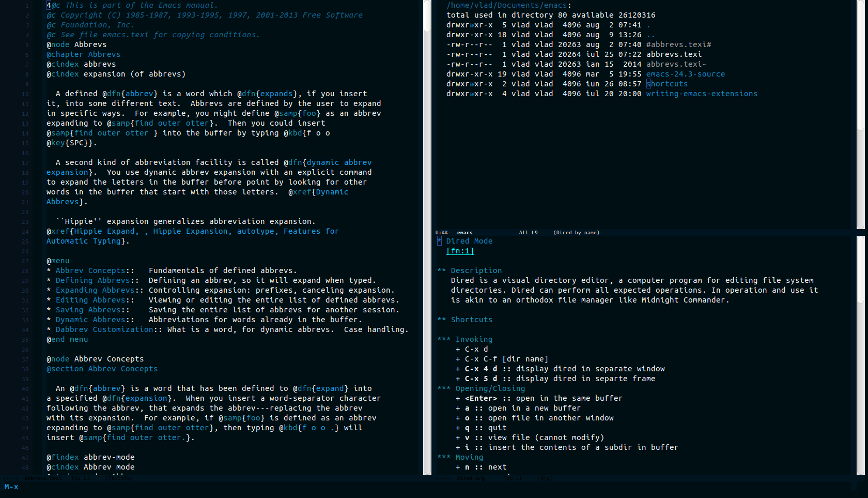
Task: Click the 'C-x d' list item
Action: click(472, 349)
